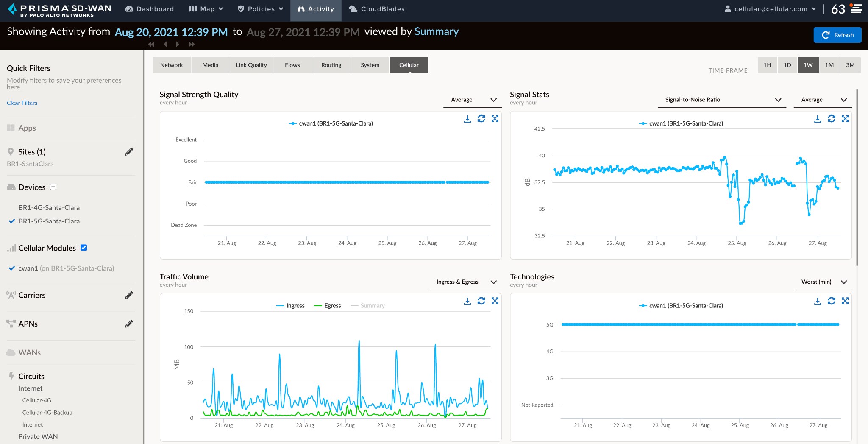Toggle the Cellular Modules checkbox

coord(84,248)
